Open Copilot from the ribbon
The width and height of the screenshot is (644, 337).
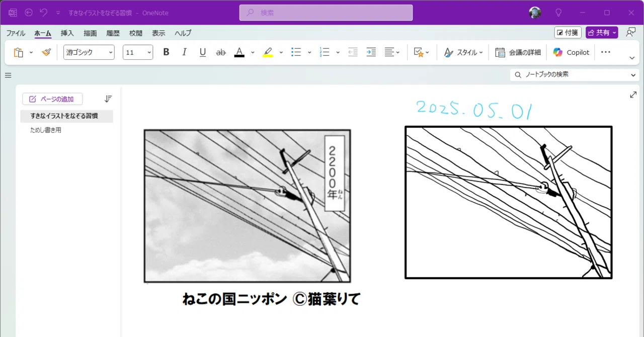point(571,52)
